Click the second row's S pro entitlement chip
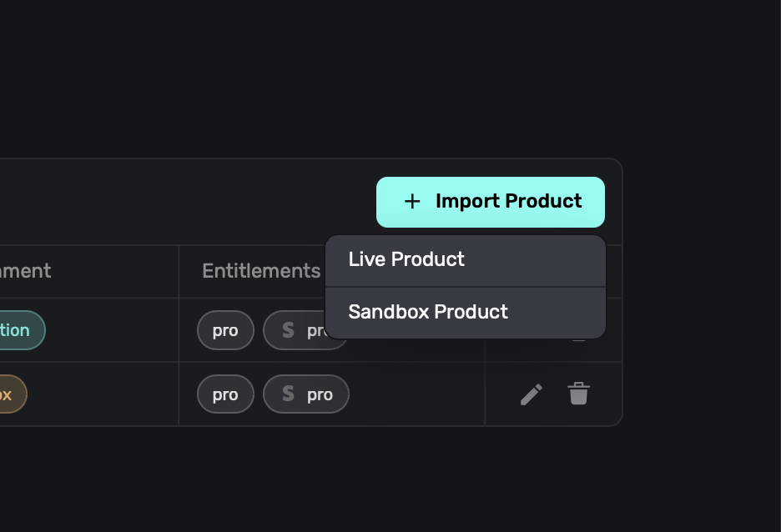 pyautogui.click(x=306, y=394)
